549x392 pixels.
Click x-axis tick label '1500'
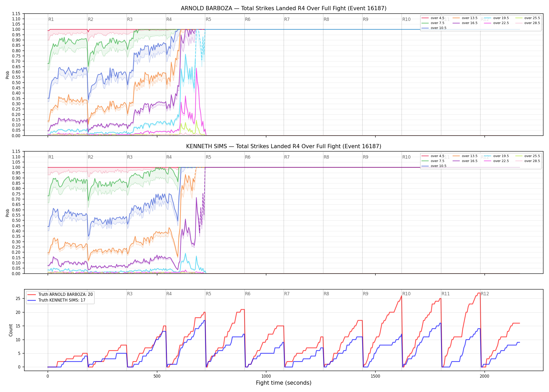click(375, 376)
